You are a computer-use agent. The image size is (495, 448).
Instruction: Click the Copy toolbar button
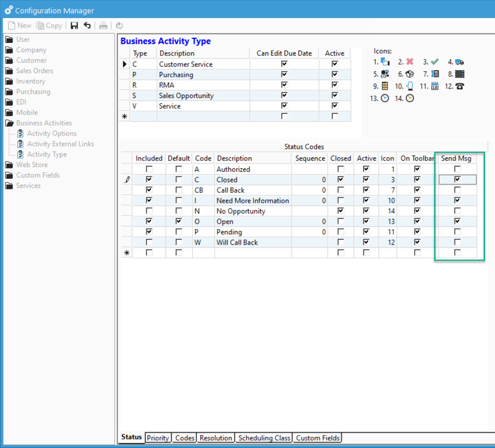click(x=49, y=26)
